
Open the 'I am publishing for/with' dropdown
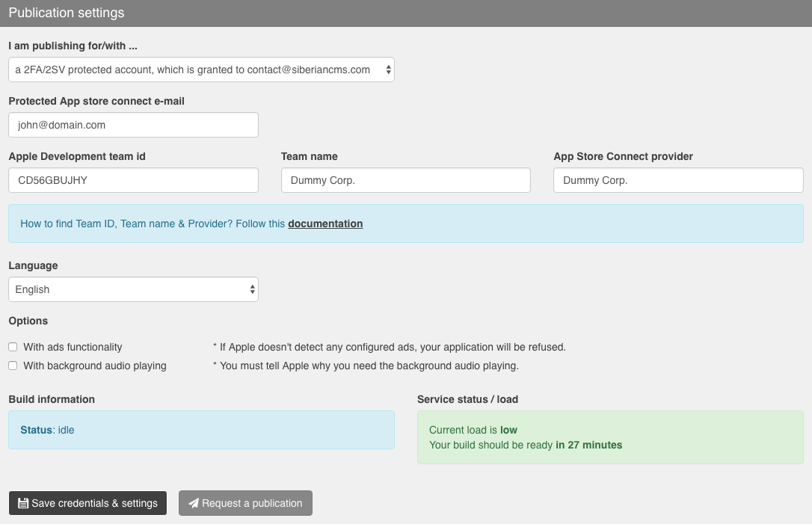tap(200, 70)
